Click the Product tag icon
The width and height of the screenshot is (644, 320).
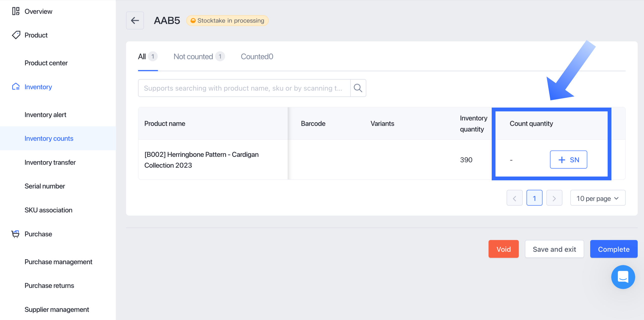(x=16, y=35)
